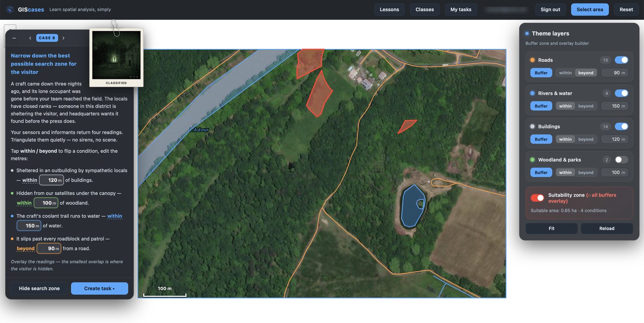Go to the previous case arrow
Image resolution: width=644 pixels, height=323 pixels.
click(x=30, y=38)
